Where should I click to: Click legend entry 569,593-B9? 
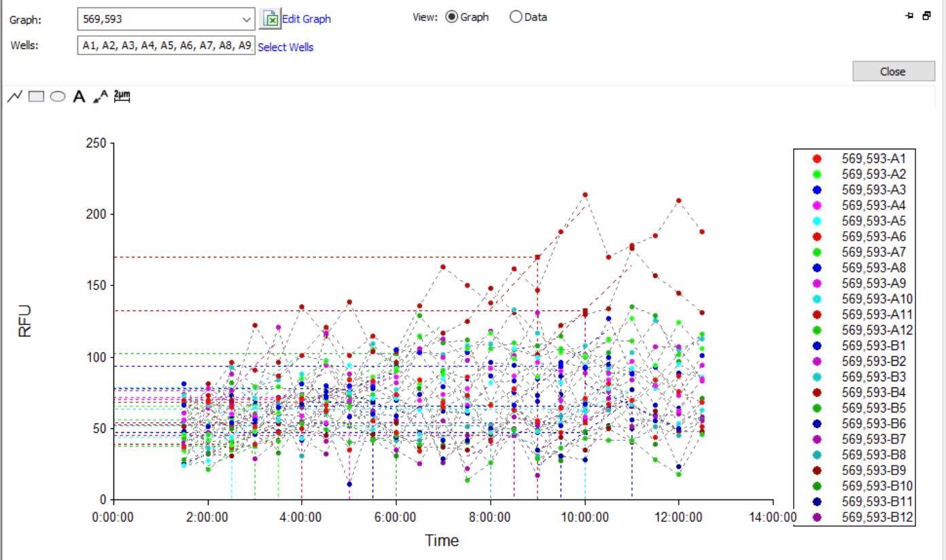click(874, 470)
